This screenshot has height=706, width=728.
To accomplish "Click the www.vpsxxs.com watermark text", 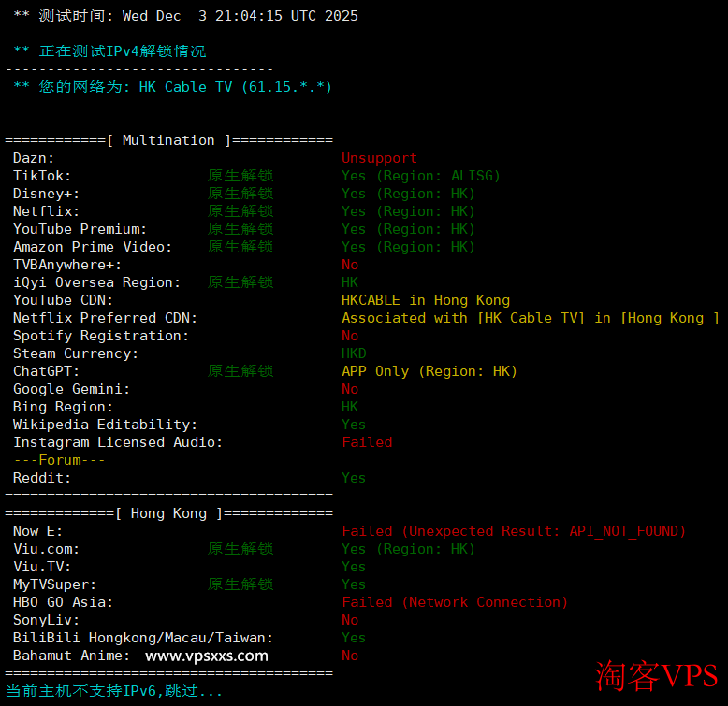I will 207,656.
